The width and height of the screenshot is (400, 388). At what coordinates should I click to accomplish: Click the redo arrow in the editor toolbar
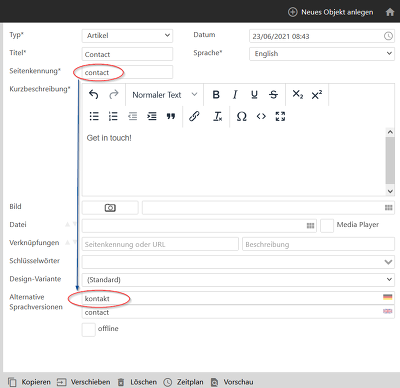[x=114, y=95]
